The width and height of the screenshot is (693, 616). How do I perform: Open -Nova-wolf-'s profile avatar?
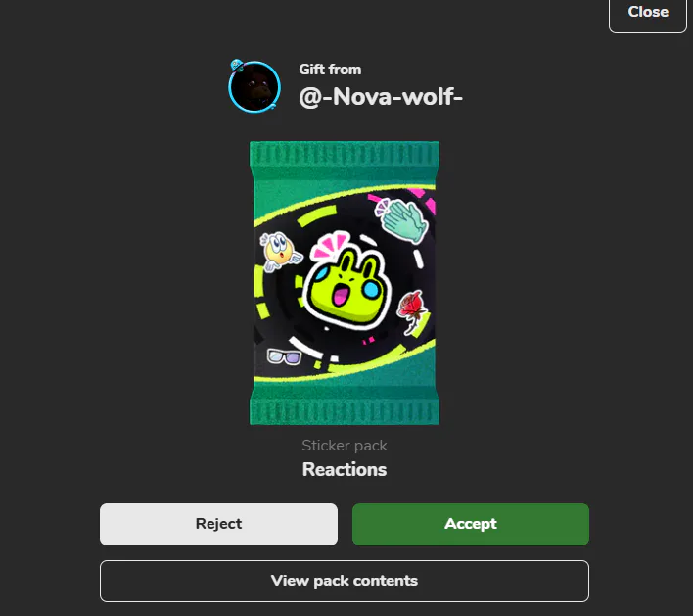[x=254, y=87]
